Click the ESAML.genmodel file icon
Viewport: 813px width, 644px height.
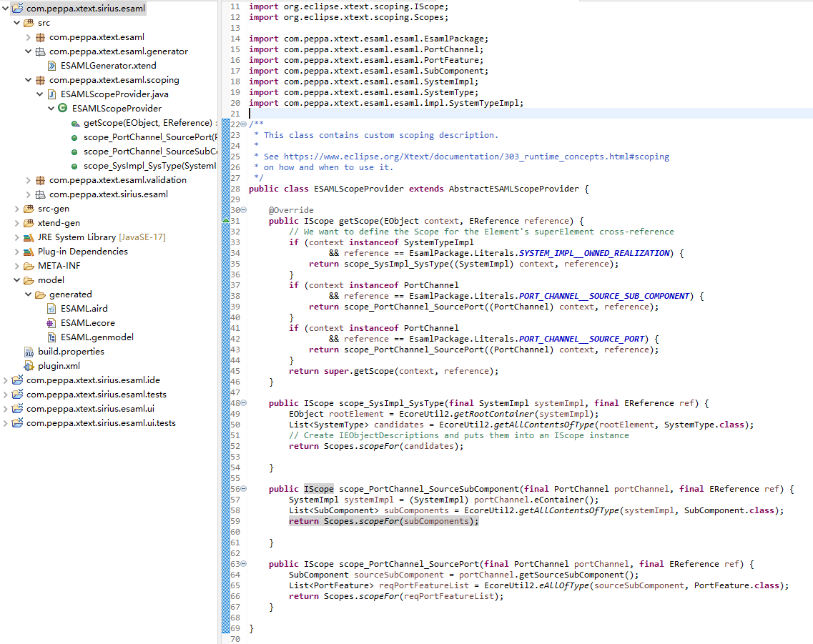click(52, 337)
